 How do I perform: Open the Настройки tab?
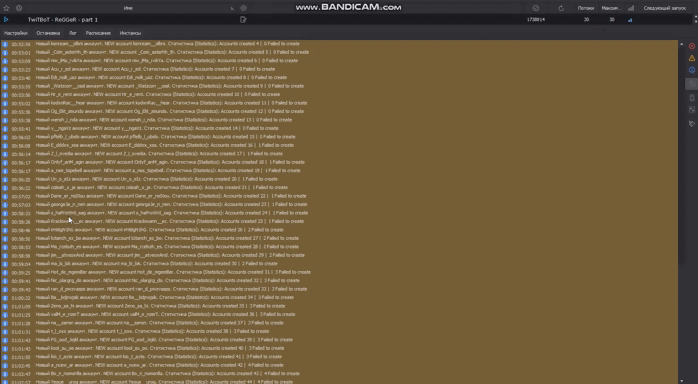tap(16, 33)
